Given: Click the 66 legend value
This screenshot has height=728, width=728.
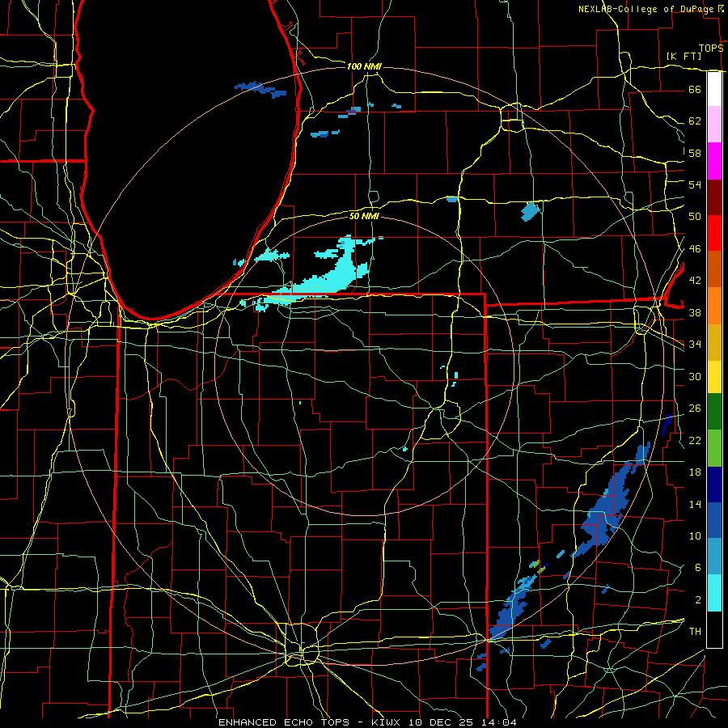Looking at the screenshot, I should tap(695, 89).
